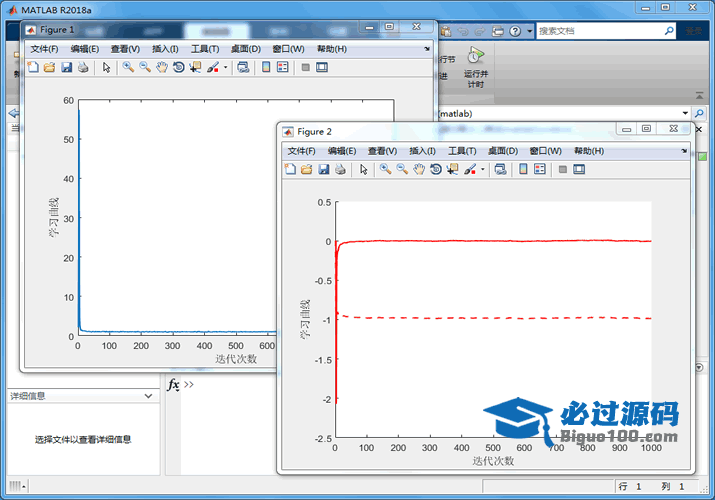The height and width of the screenshot is (500, 715).
Task: Click New Figure icon in Figure 1 toolbar
Action: tap(33, 67)
